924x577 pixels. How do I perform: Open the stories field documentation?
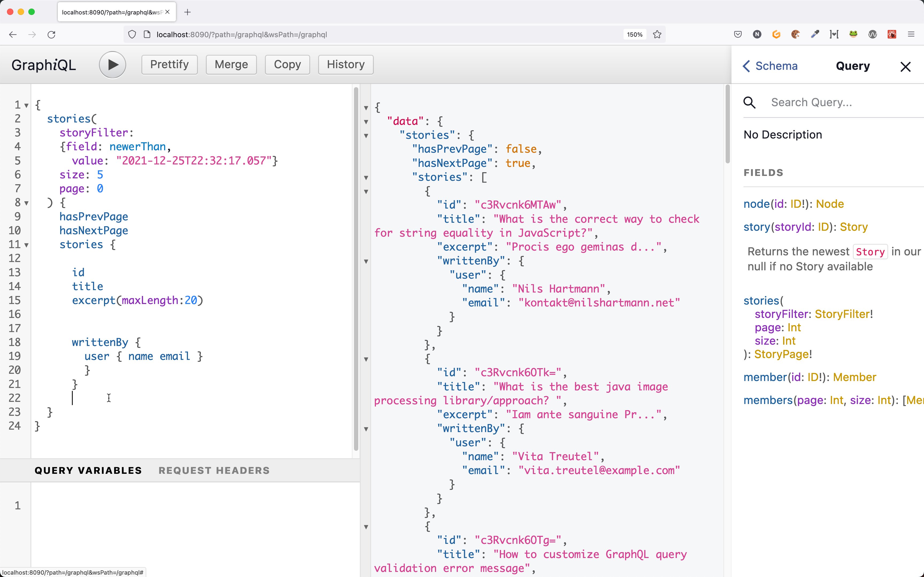(761, 300)
